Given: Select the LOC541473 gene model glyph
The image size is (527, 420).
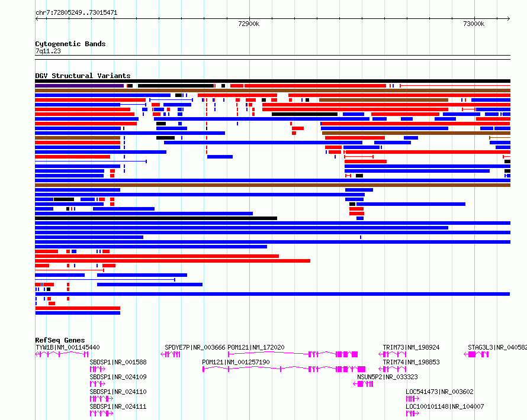Looking at the screenshot, I should (412, 399).
